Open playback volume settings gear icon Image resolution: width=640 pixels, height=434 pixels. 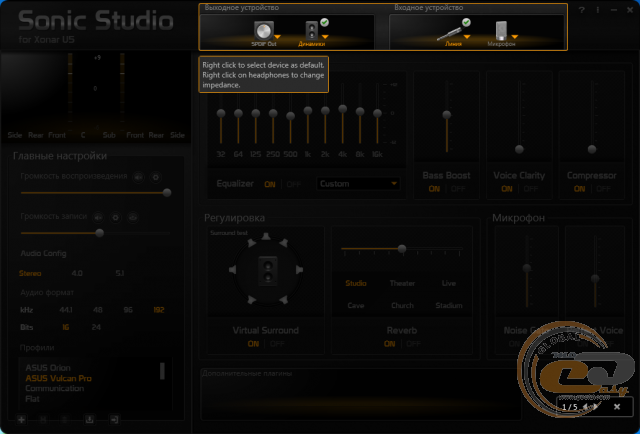point(156,177)
